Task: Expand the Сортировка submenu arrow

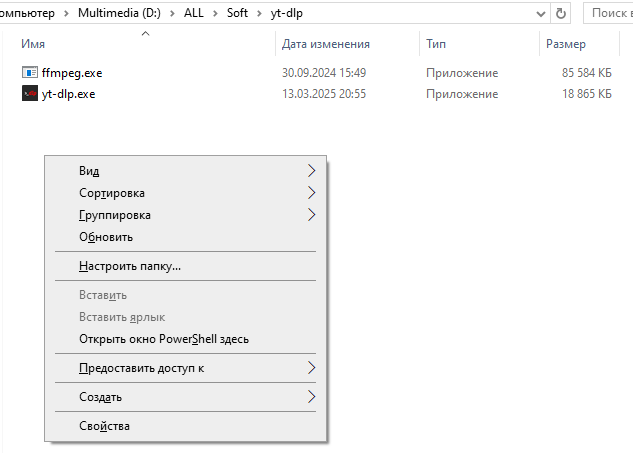Action: [311, 193]
